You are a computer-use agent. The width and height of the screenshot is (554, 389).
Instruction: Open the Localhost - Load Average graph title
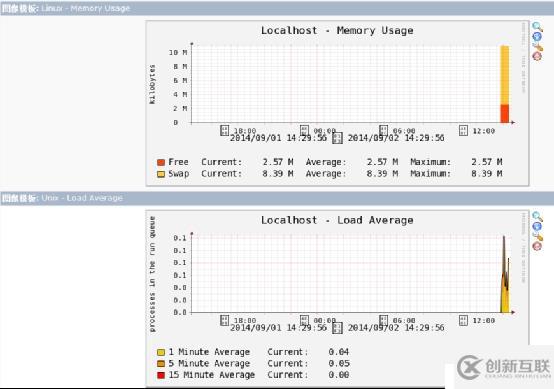337,220
